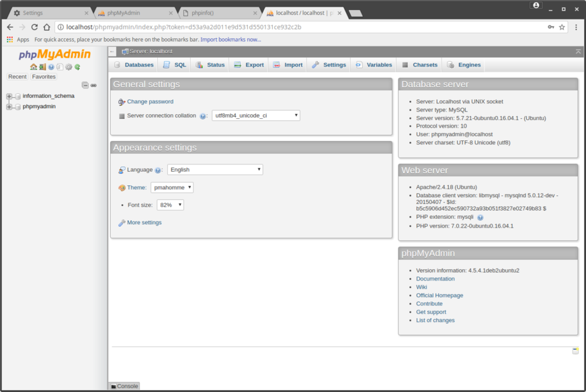Open the Wiki link
The height and width of the screenshot is (392, 586).
point(421,287)
